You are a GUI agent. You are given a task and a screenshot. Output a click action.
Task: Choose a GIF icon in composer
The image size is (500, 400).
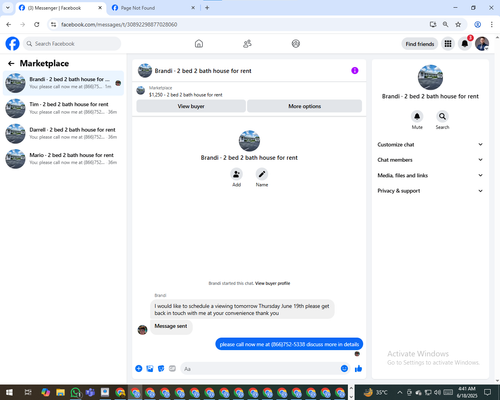pyautogui.click(x=172, y=368)
